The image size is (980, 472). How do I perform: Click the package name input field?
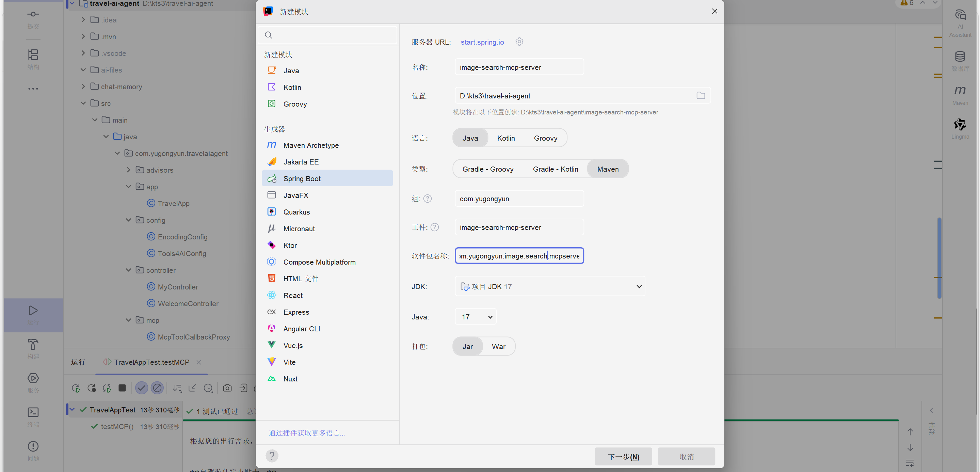[x=519, y=256]
